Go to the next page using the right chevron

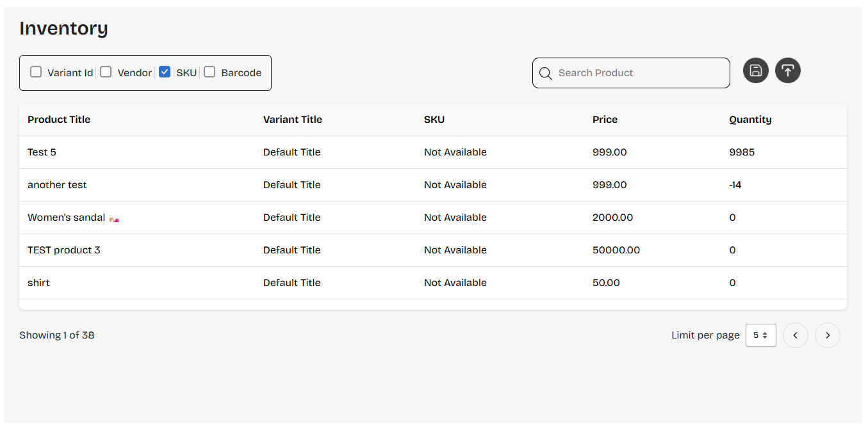point(828,335)
